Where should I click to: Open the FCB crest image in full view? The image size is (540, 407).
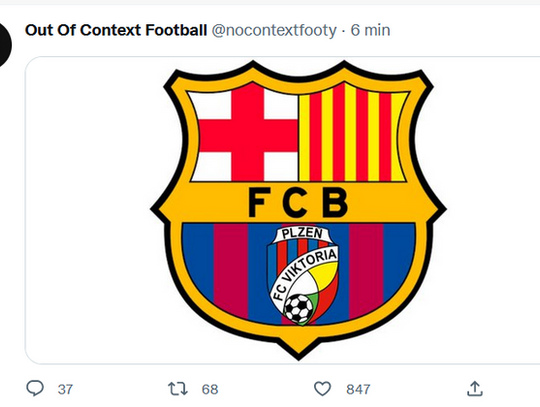[298, 210]
